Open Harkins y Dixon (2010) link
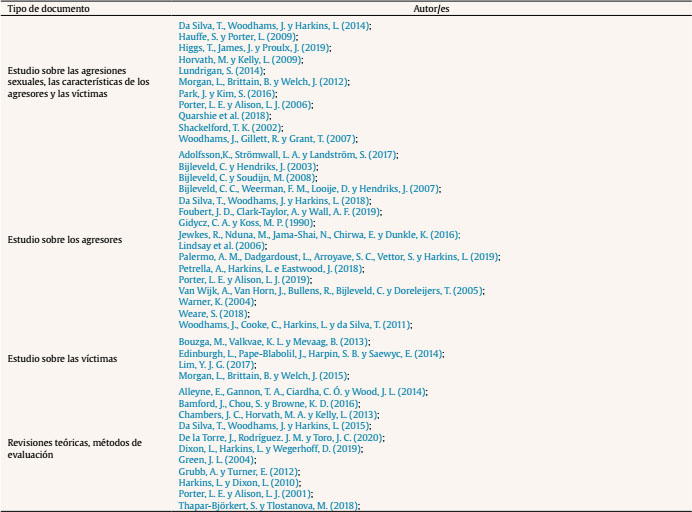692x512 pixels. pyautogui.click(x=239, y=483)
